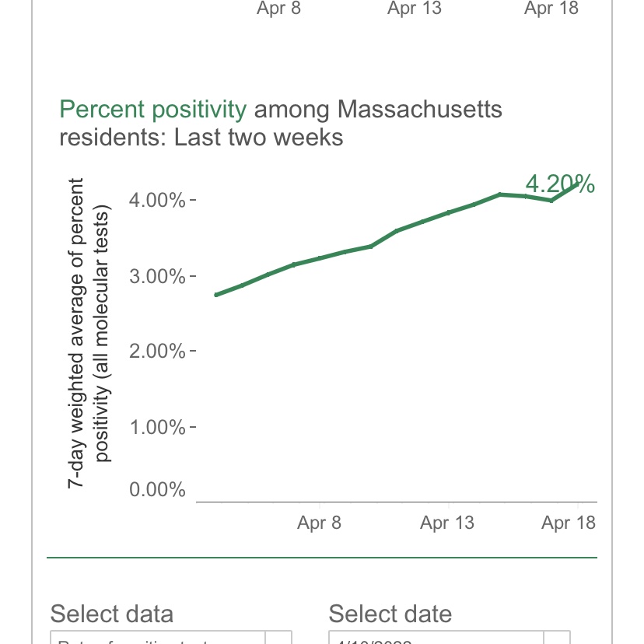Click the 0.00% y-axis tick label
This screenshot has width=644, height=644.
pos(157,489)
